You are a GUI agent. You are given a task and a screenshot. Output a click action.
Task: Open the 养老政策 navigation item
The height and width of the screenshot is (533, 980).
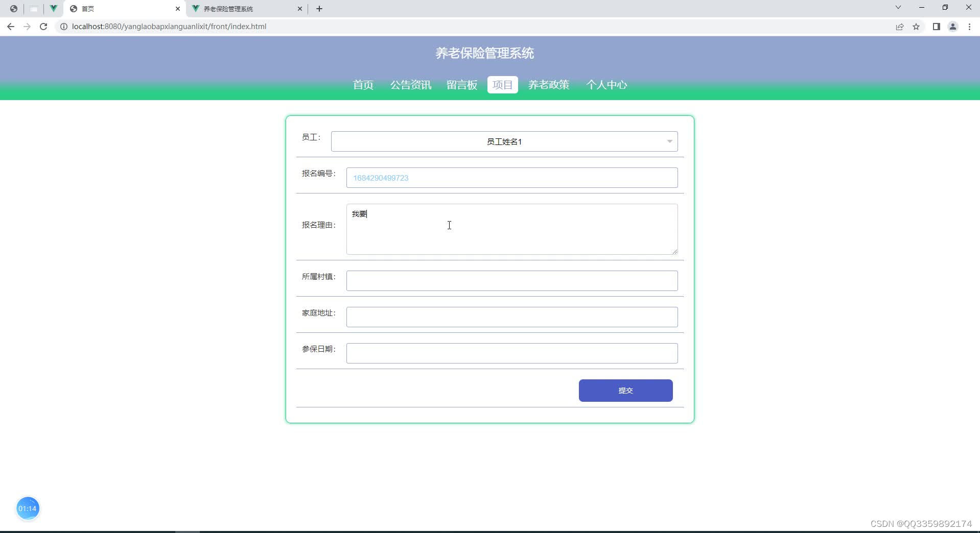click(x=549, y=85)
